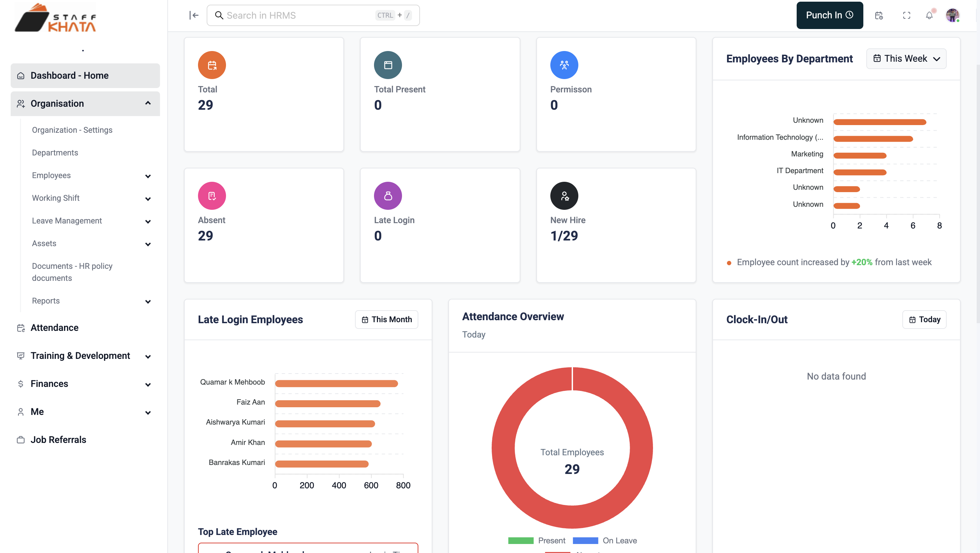980x553 pixels.
Task: Click the Training & Development monitor icon
Action: [21, 356]
